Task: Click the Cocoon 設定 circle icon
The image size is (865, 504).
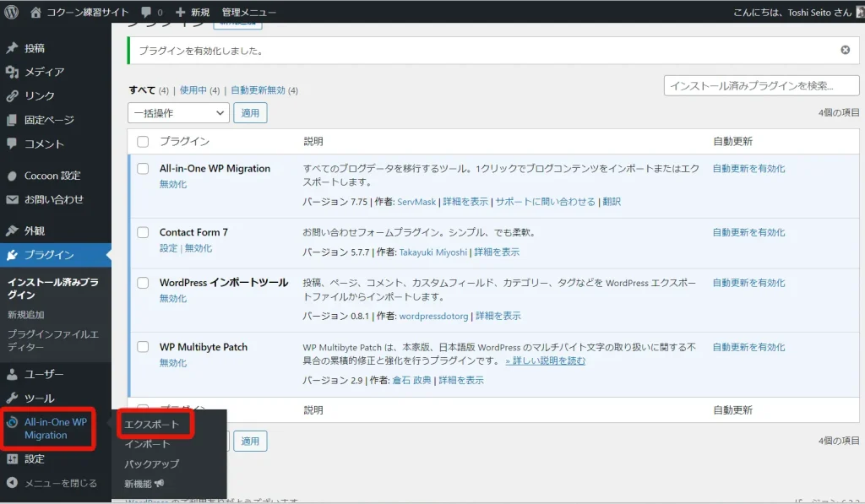Action: (12, 176)
